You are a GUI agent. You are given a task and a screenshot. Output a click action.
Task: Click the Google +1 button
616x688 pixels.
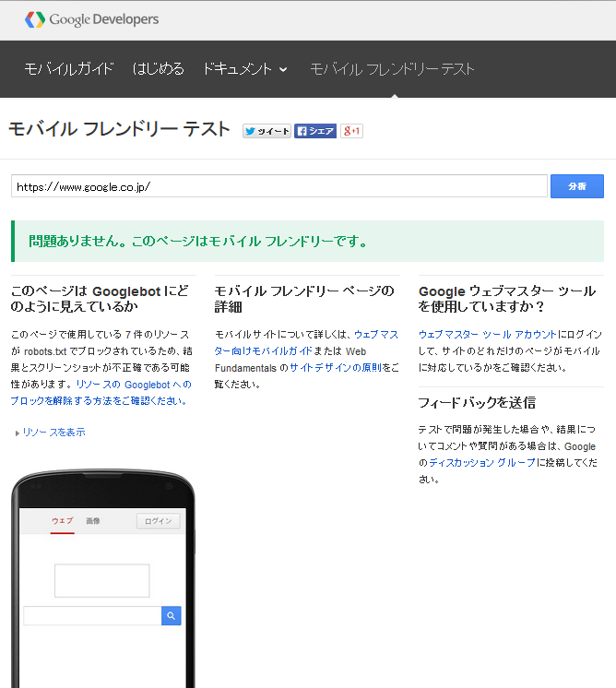(351, 131)
